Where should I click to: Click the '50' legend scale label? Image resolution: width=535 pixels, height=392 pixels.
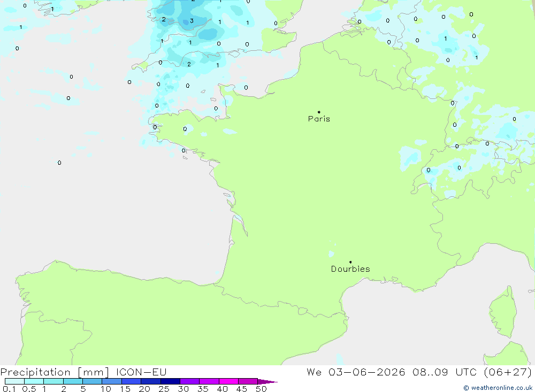point(262,389)
